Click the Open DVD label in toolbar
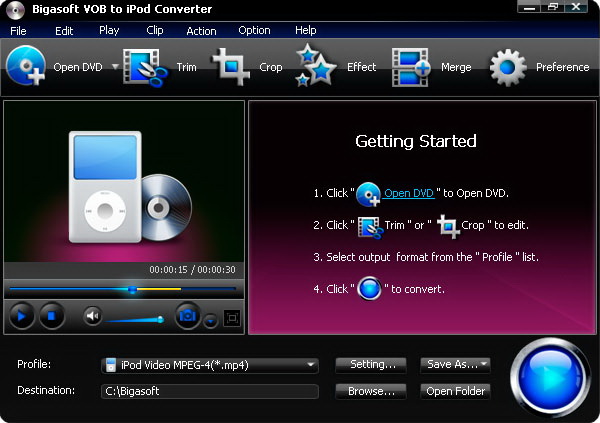The image size is (600, 423). coord(78,67)
